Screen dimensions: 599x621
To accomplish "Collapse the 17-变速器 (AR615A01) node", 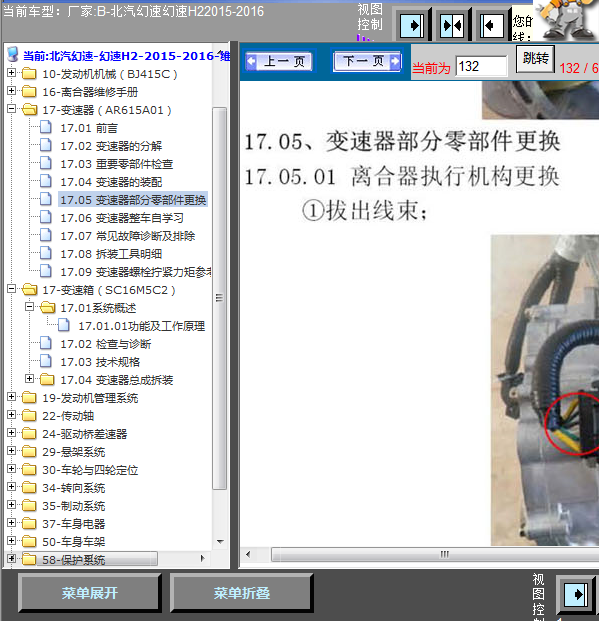I will pos(11,109).
